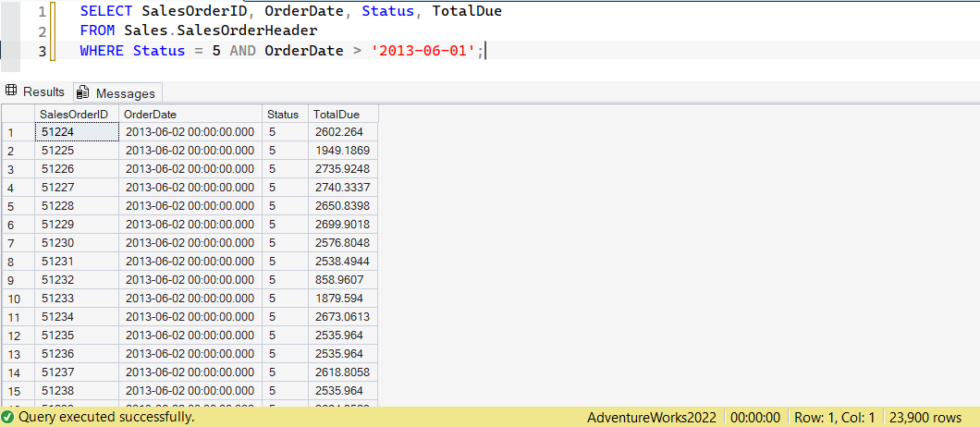Select cell with SalesOrderID 51236
The width and height of the screenshot is (980, 427).
77,354
